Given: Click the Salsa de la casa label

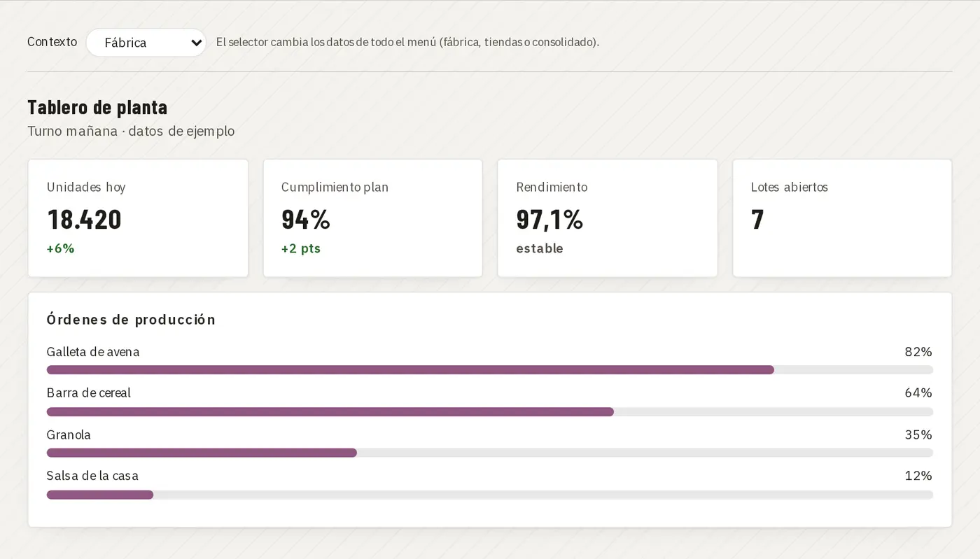Looking at the screenshot, I should [x=92, y=476].
